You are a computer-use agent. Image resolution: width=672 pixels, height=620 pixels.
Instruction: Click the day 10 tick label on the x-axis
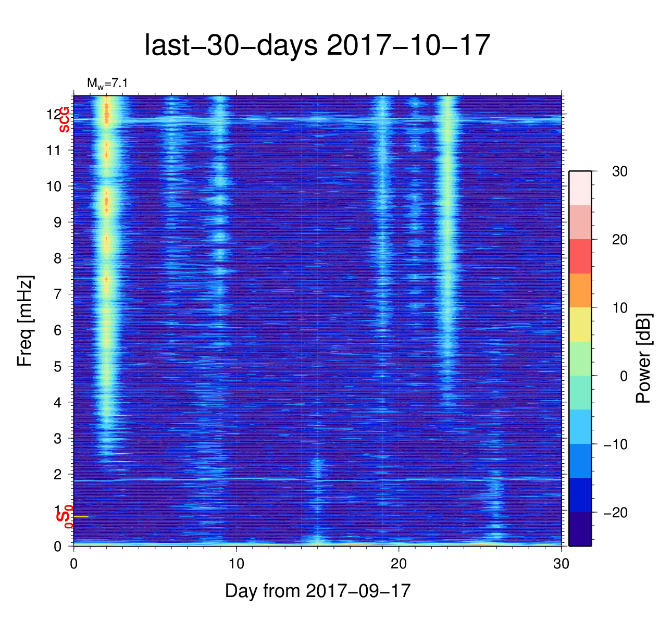pyautogui.click(x=237, y=564)
